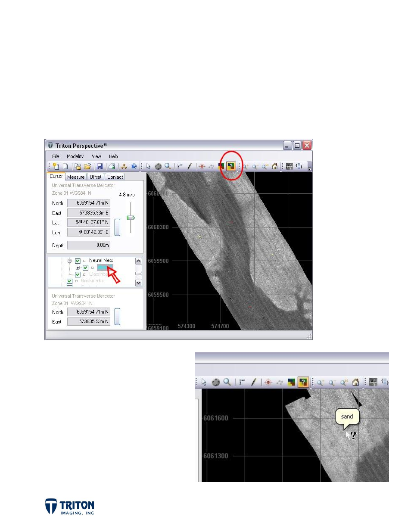Open the Modality menu
The height and width of the screenshot is (532, 411).
click(75, 156)
